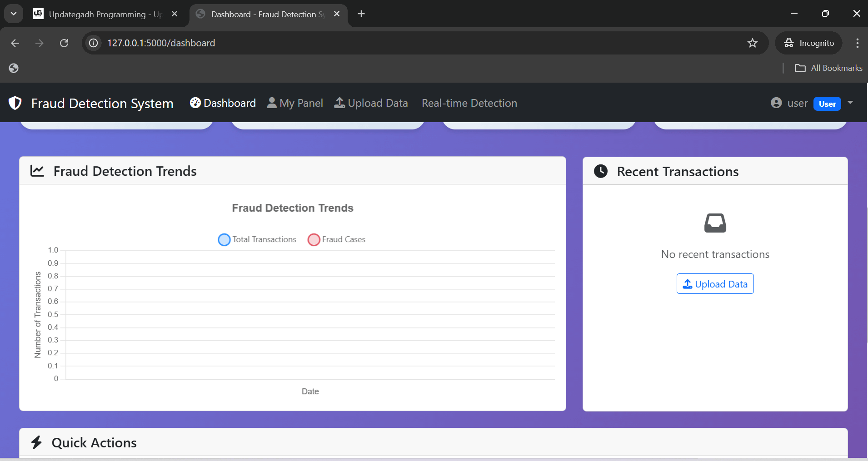
Task: Click the address bar URL field
Action: pyautogui.click(x=409, y=43)
